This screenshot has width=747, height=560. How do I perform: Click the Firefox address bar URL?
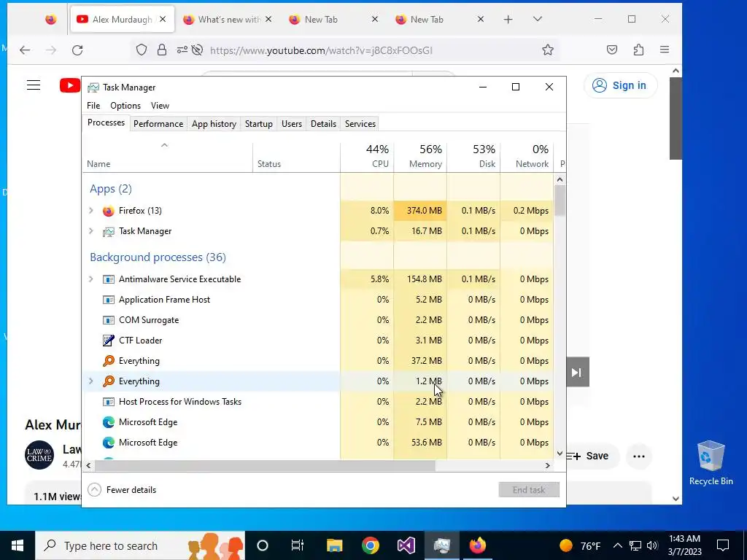tap(321, 50)
